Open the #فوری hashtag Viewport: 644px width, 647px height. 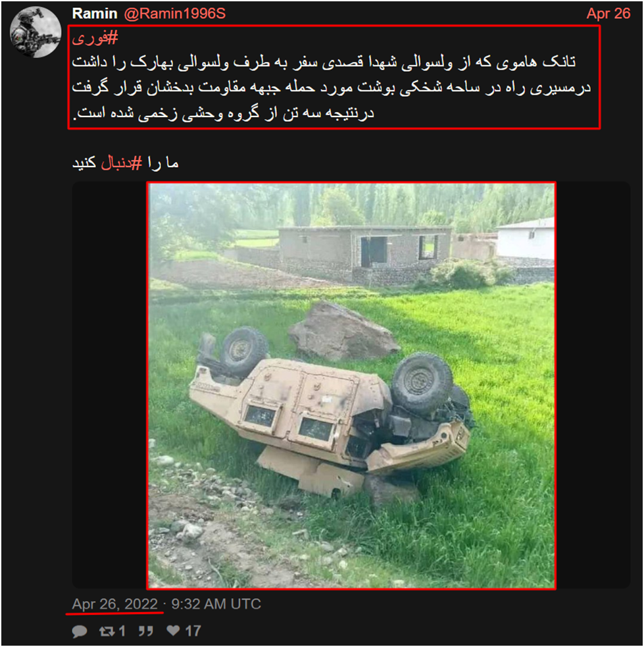tap(95, 38)
